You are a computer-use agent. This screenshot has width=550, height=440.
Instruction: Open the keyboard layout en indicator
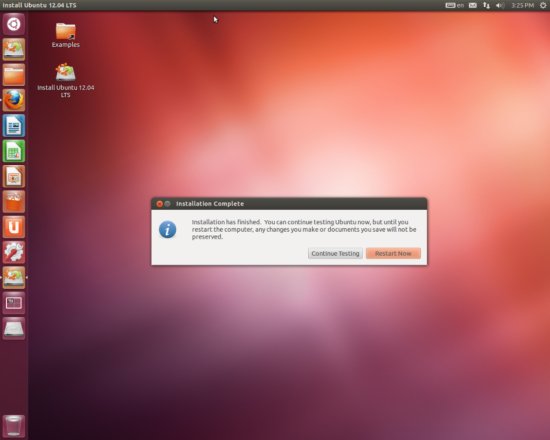(455, 5)
